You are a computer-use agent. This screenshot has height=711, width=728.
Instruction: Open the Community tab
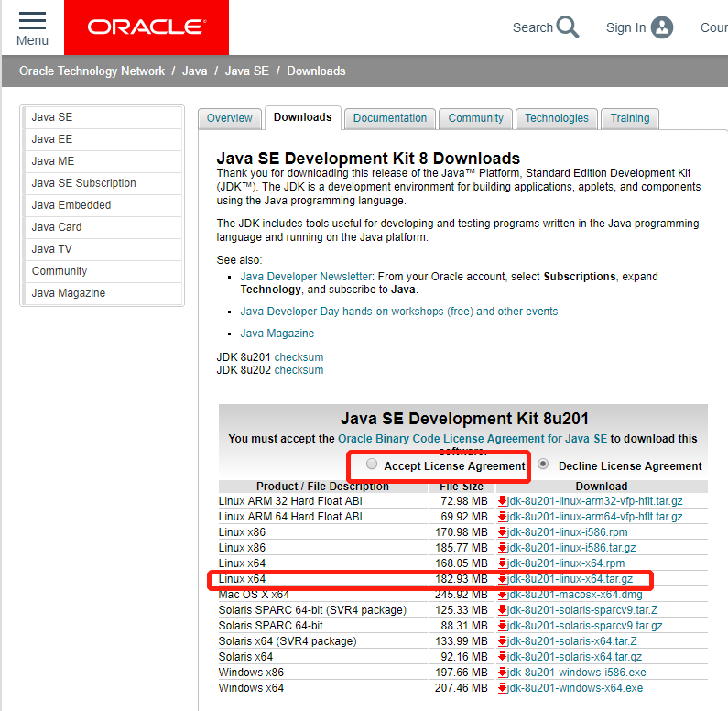(x=475, y=118)
